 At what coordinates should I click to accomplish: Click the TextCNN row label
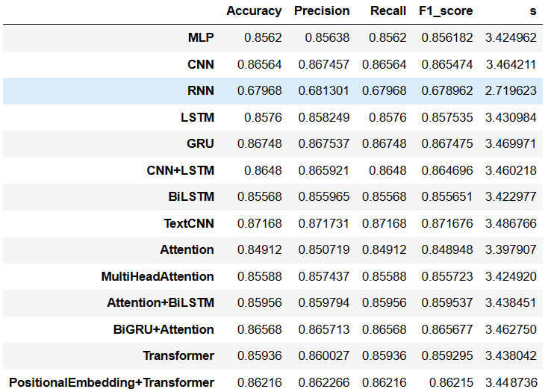(189, 223)
